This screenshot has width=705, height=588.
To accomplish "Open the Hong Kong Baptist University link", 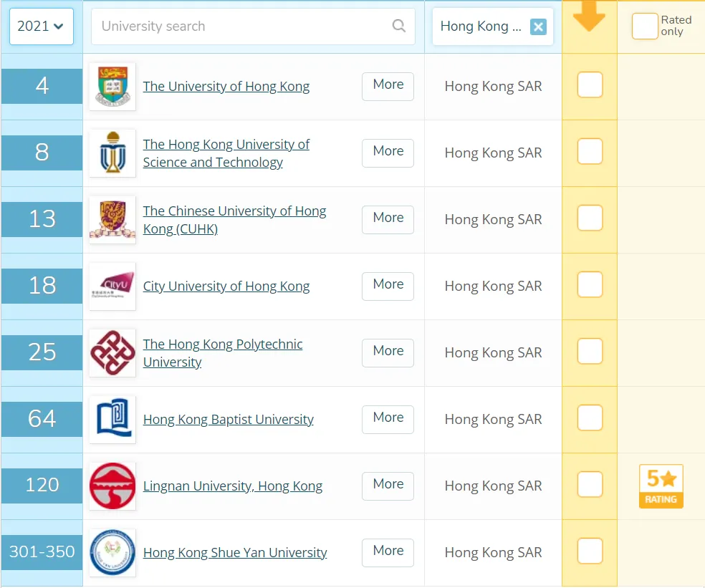I will (228, 420).
